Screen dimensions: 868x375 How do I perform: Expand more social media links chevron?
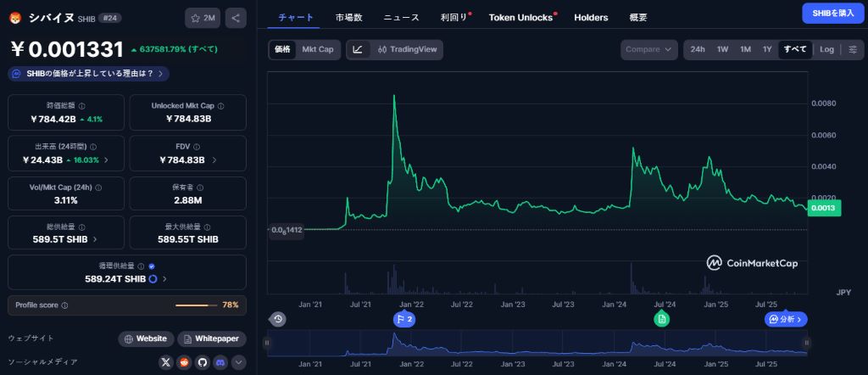(238, 362)
